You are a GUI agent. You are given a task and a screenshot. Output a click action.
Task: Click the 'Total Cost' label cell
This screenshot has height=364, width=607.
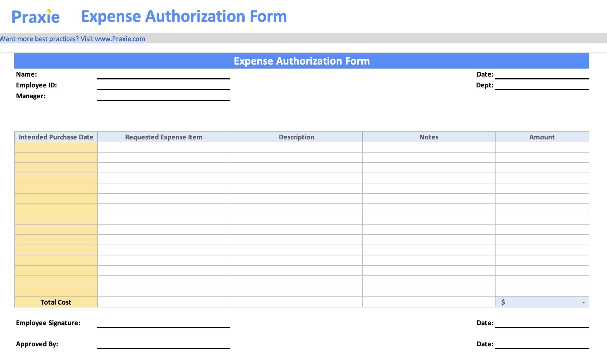[56, 302]
